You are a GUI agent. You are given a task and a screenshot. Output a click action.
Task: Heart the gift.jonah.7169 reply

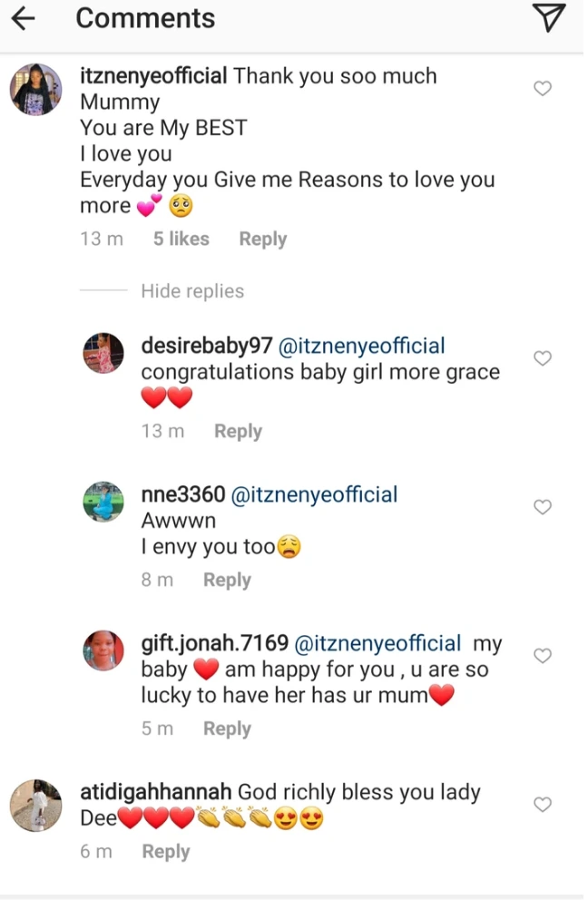coord(543,656)
